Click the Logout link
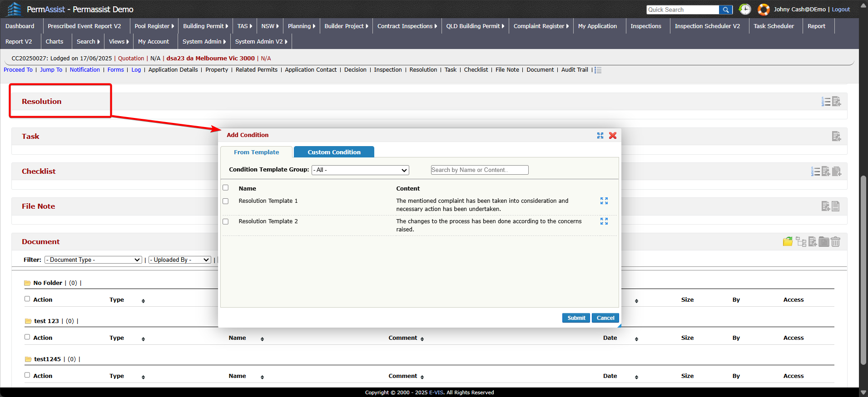 840,10
